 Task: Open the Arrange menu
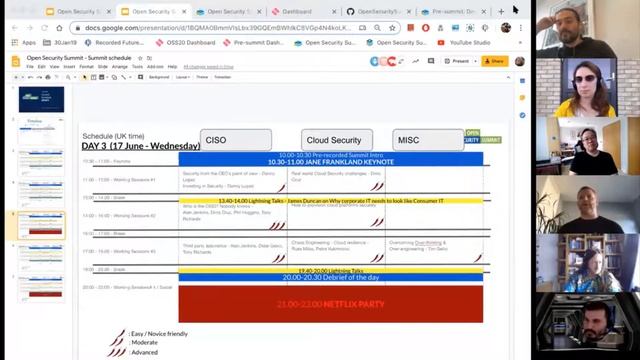pos(120,67)
